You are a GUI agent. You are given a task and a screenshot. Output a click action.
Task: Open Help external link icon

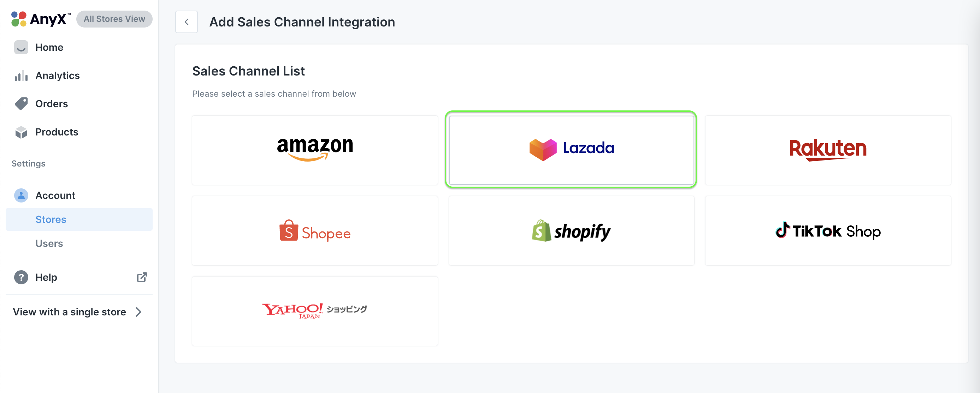click(142, 277)
